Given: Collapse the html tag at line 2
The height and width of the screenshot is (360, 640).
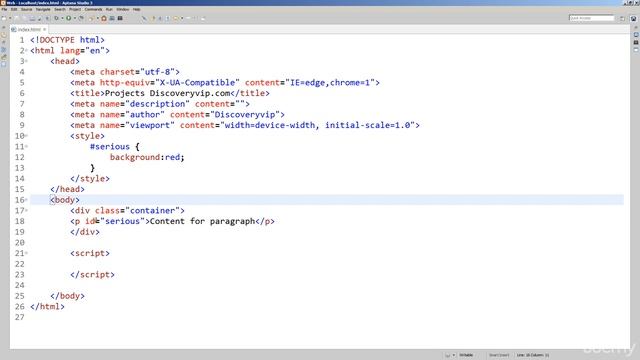Looking at the screenshot, I should click(x=27, y=51).
